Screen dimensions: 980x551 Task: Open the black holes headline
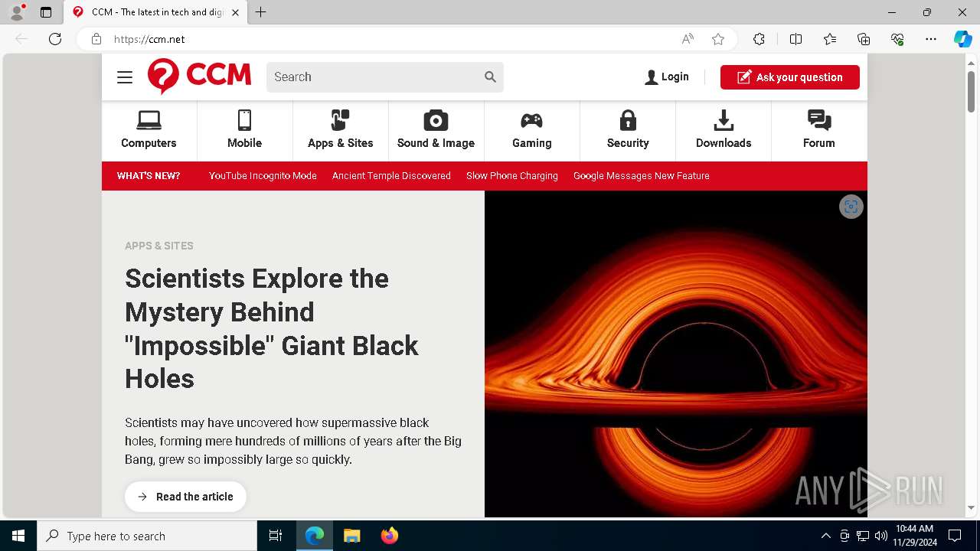pyautogui.click(x=272, y=328)
